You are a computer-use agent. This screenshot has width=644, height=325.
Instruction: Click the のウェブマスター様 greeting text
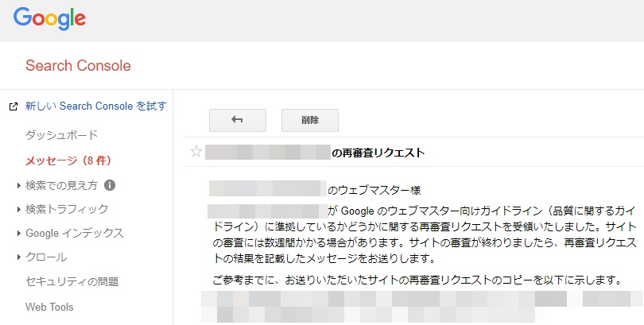point(374,191)
